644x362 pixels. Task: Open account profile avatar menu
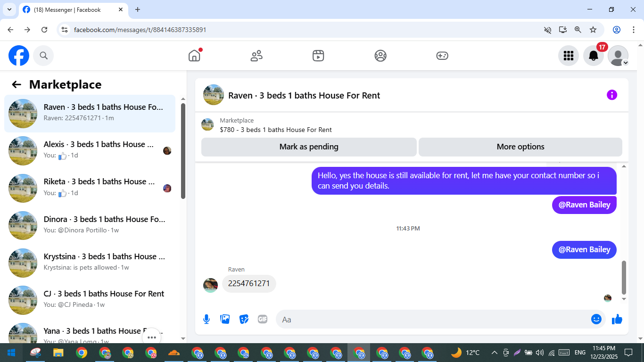(x=618, y=56)
